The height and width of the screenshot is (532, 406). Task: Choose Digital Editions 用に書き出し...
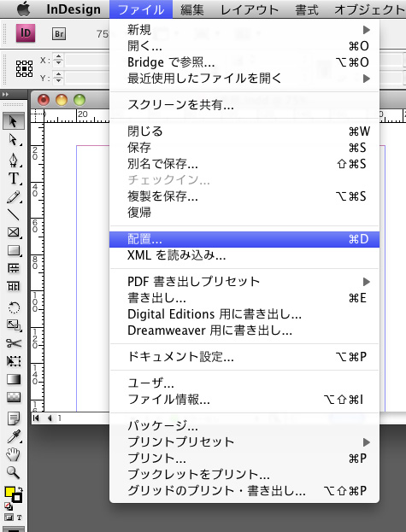click(244, 314)
